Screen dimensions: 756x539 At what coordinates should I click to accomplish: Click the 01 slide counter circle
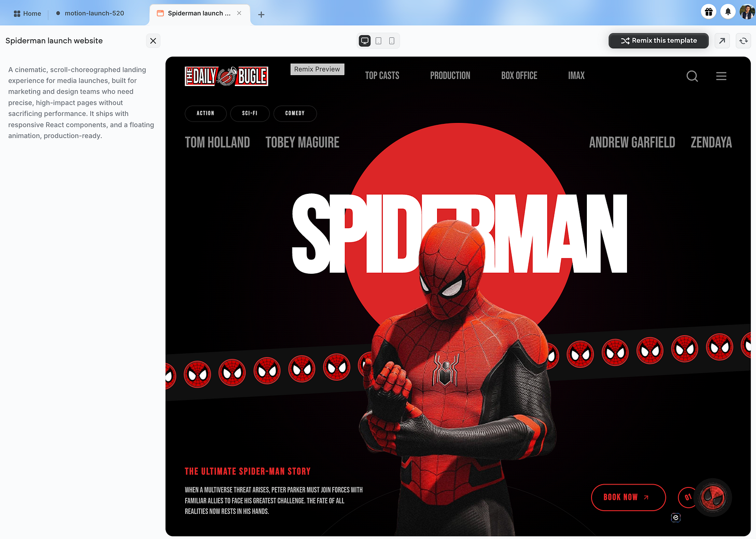point(687,497)
